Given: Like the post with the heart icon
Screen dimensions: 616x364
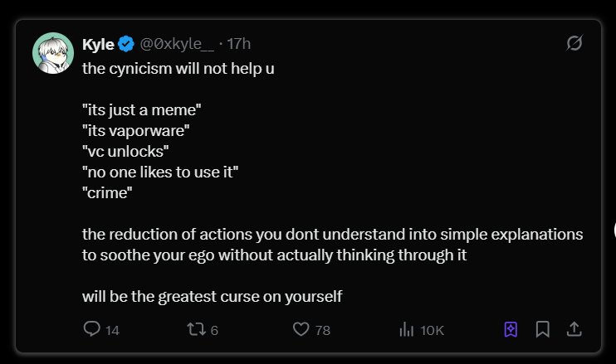Looking at the screenshot, I should [x=301, y=329].
